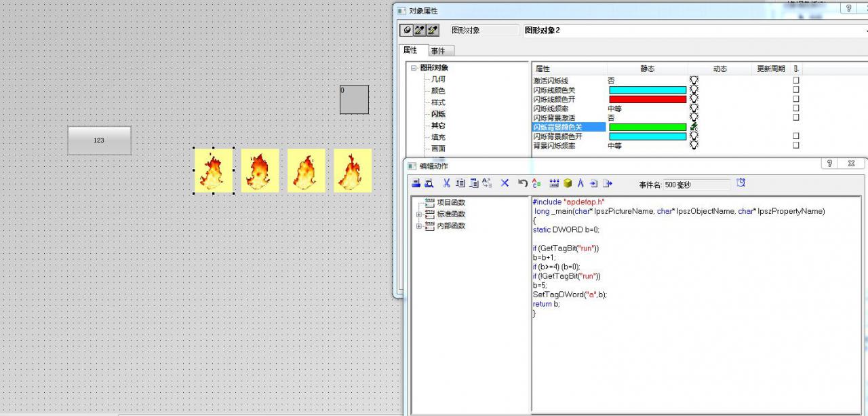868x416 pixels.
Task: Expand the 内部函数 tree node
Action: (x=419, y=226)
